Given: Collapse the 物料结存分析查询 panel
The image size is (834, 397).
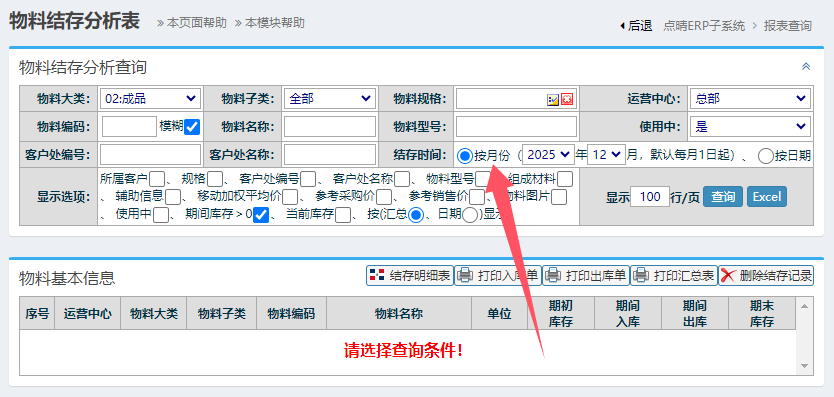Looking at the screenshot, I should [x=806, y=67].
